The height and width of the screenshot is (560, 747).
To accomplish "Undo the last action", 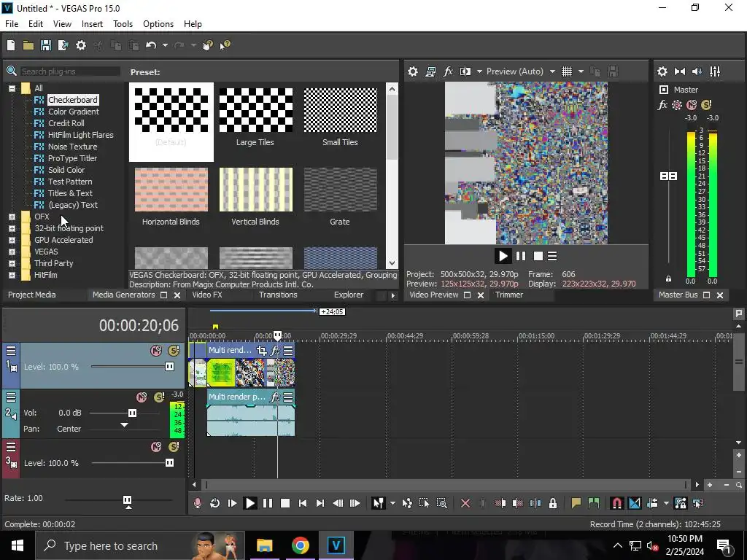I will pos(151,45).
